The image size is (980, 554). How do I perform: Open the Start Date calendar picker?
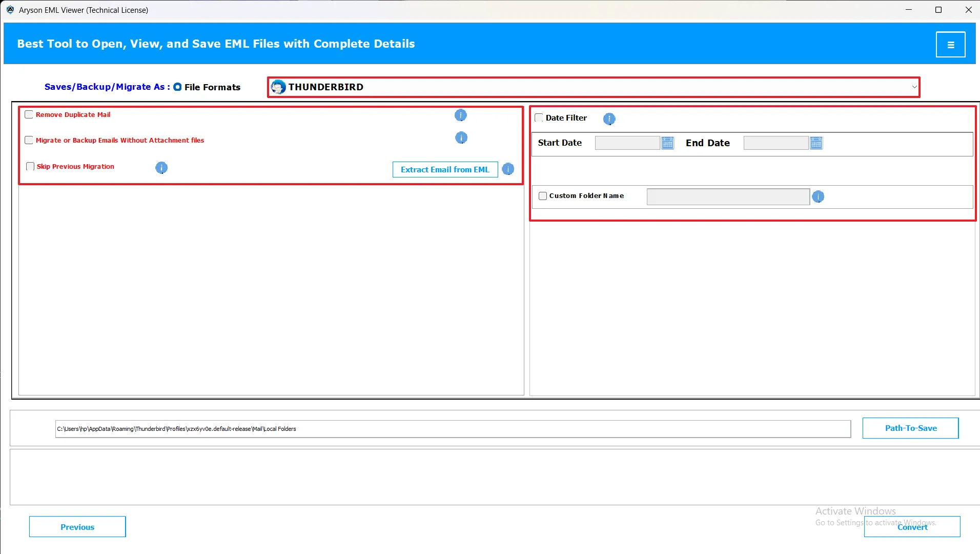[x=667, y=143]
